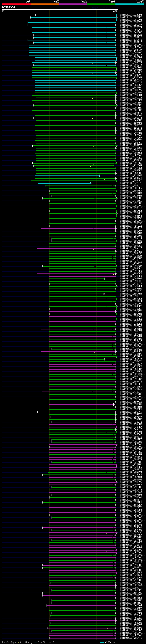Select label UniRef100_A8HQK6

(x=131, y=273)
